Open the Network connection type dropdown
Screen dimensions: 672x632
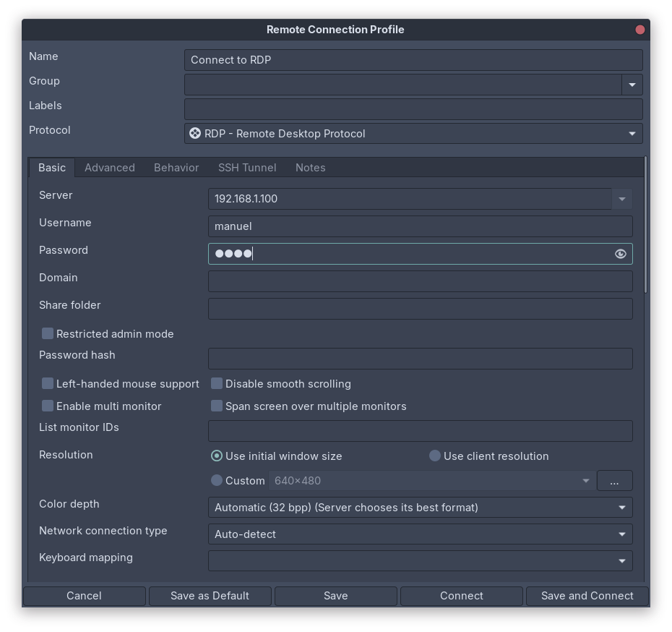pyautogui.click(x=621, y=534)
